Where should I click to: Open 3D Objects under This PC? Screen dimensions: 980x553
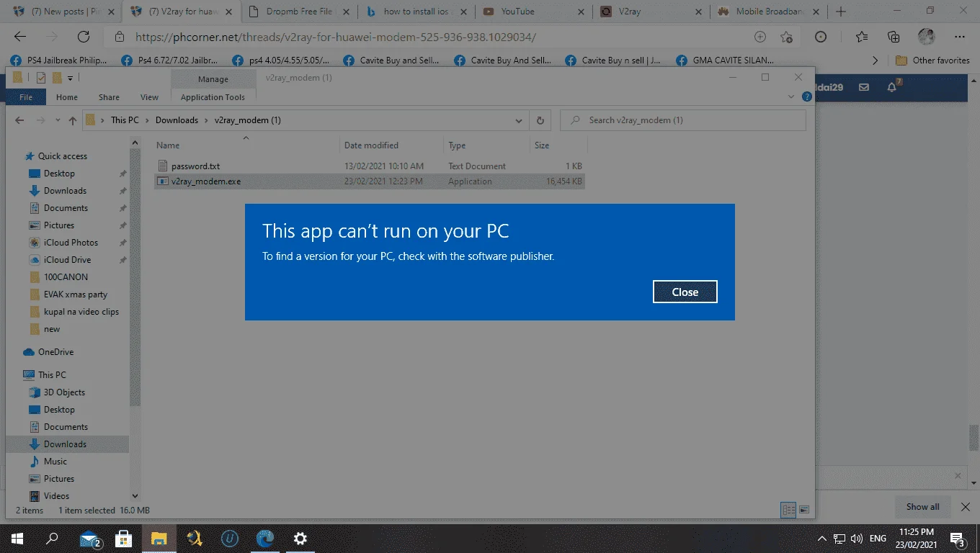coord(64,392)
